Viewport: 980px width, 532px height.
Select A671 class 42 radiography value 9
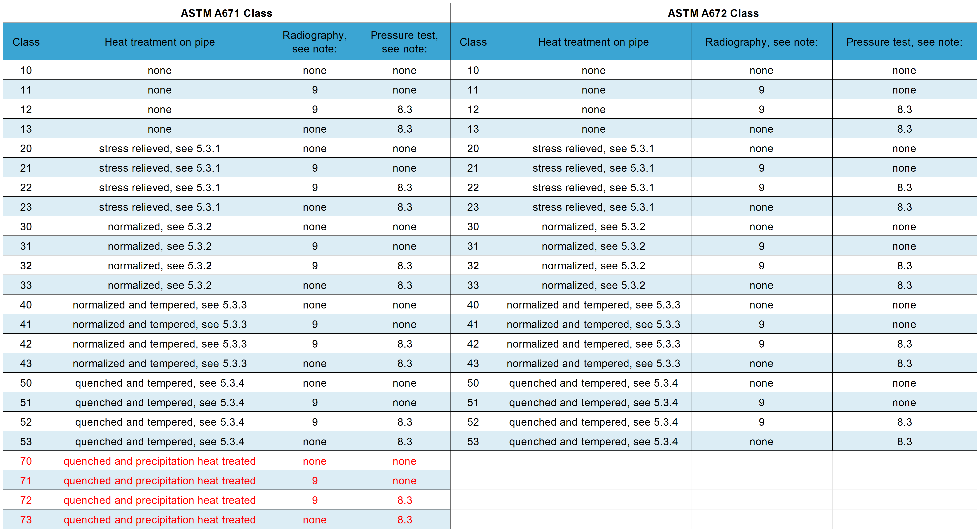(x=315, y=344)
